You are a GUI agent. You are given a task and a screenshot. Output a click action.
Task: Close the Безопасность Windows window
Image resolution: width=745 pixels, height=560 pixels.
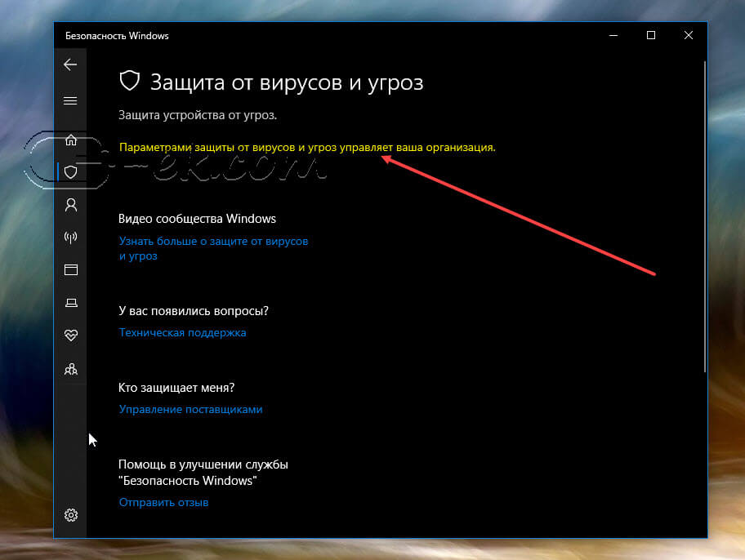click(689, 35)
